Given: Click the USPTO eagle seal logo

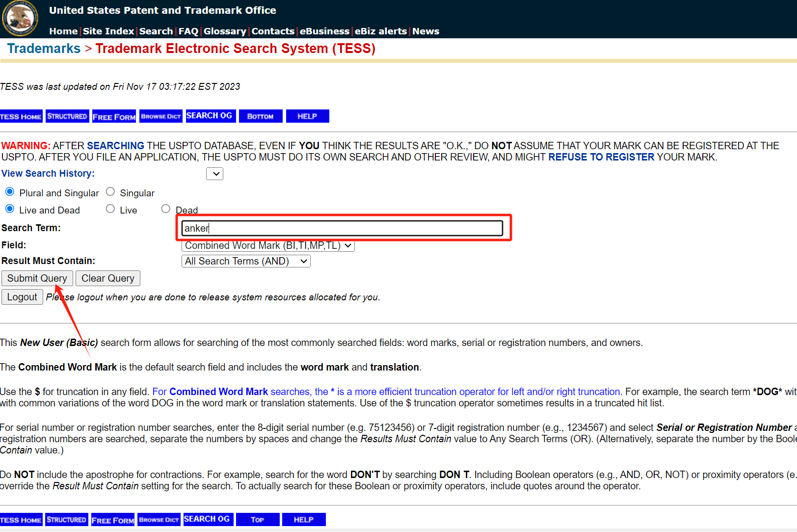Looking at the screenshot, I should point(20,19).
